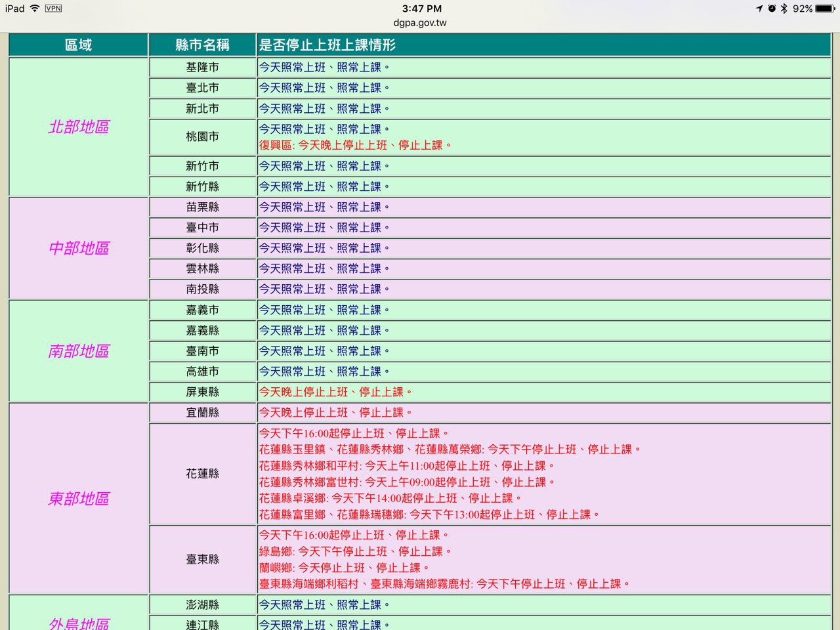Click the 彰化縣 county cell
The height and width of the screenshot is (630, 840).
(202, 248)
